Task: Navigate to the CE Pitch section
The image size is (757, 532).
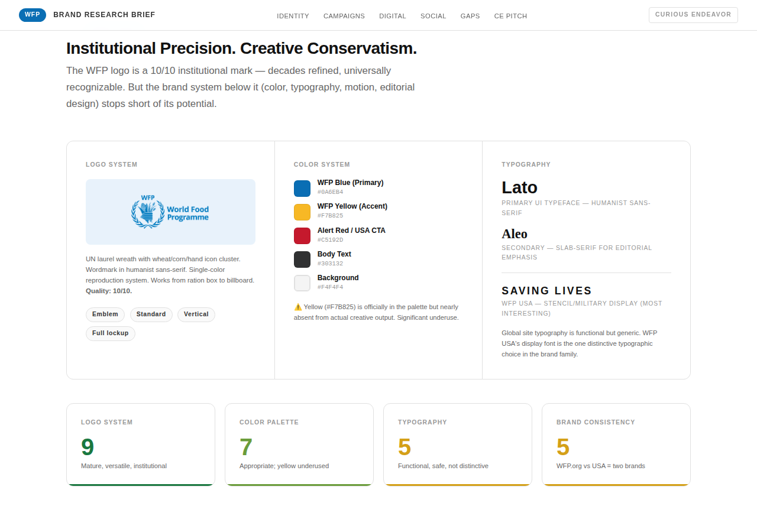Action: tap(510, 16)
